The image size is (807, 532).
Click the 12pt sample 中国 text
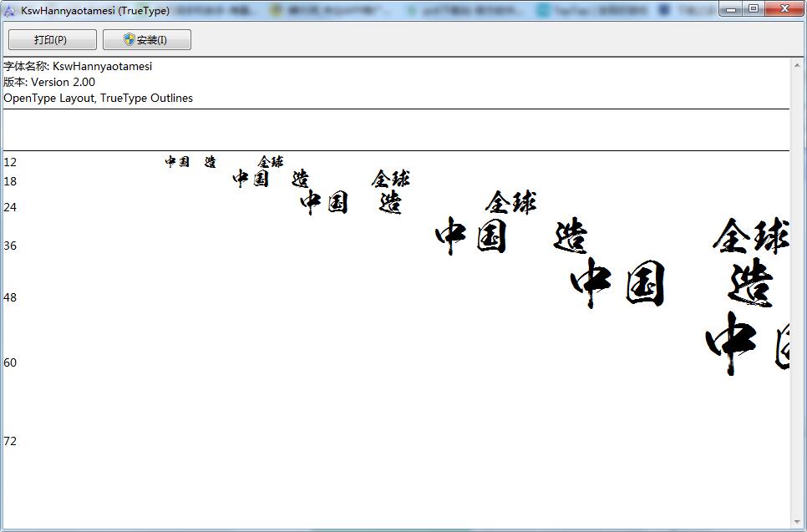[177, 162]
